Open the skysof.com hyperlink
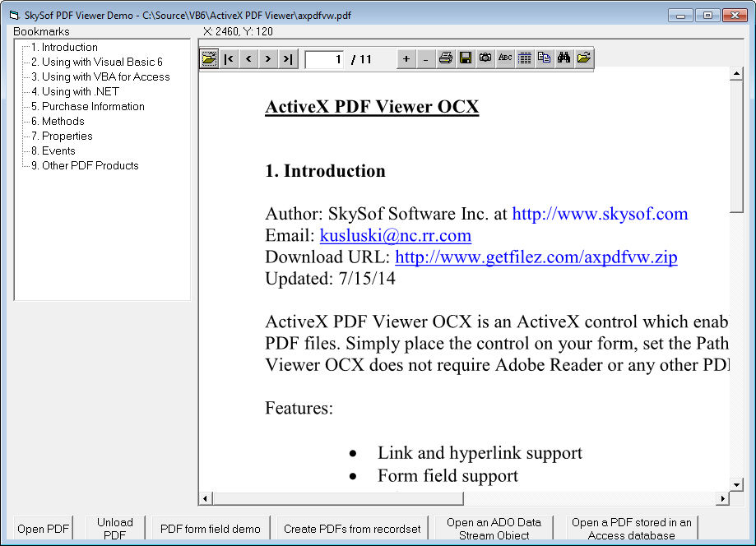 600,214
